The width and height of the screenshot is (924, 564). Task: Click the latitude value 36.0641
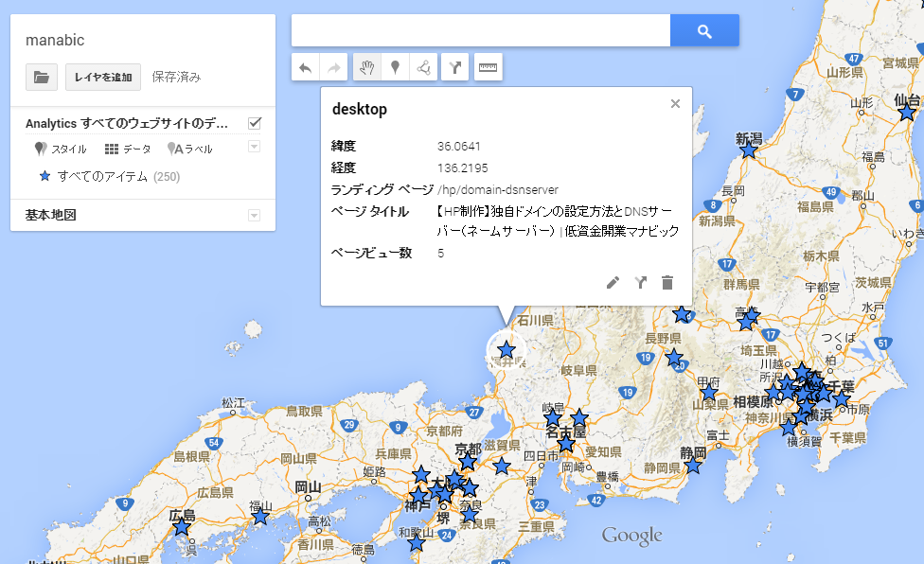(458, 146)
